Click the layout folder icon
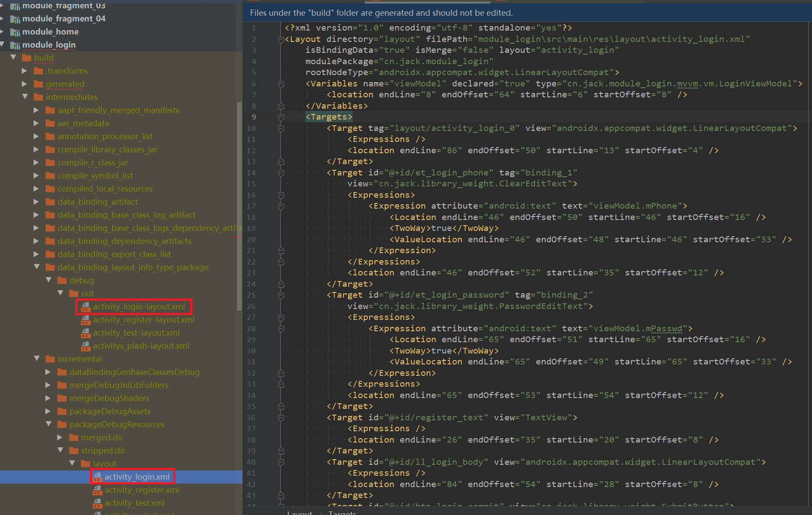Viewport: 812px width, 515px height. (86, 463)
